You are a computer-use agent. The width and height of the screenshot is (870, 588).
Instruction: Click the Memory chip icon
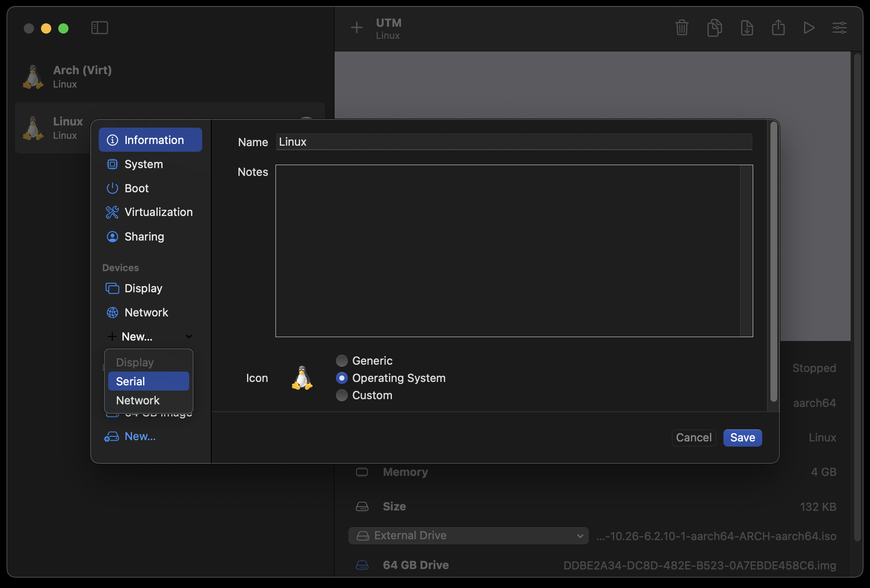pos(362,472)
